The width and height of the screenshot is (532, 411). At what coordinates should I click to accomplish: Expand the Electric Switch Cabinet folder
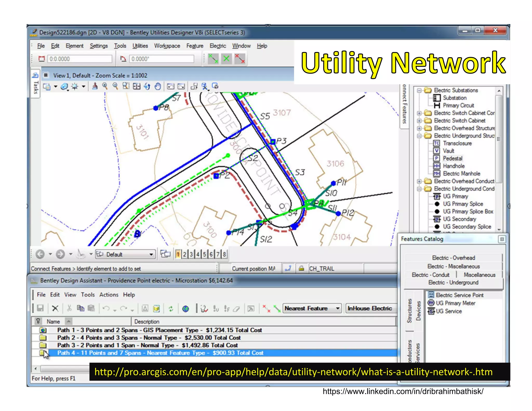[x=419, y=121]
